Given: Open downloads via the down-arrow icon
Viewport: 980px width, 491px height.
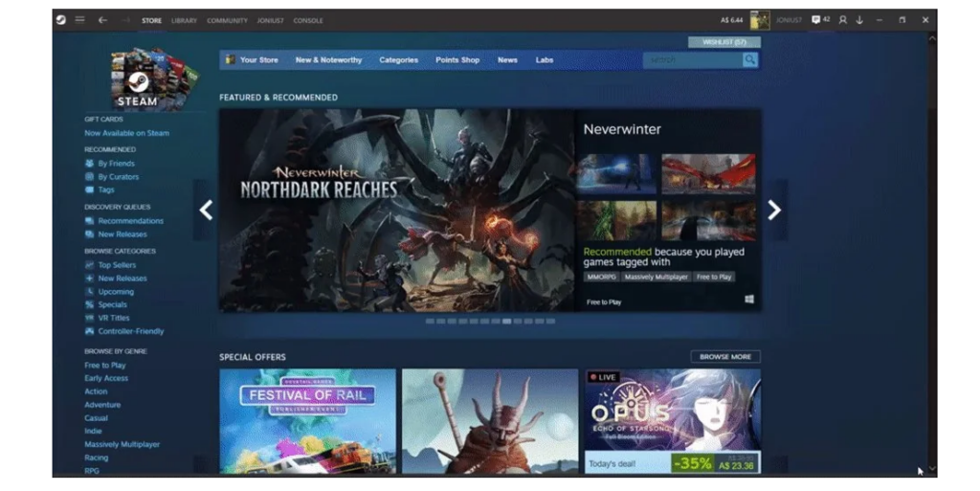Looking at the screenshot, I should (x=860, y=20).
